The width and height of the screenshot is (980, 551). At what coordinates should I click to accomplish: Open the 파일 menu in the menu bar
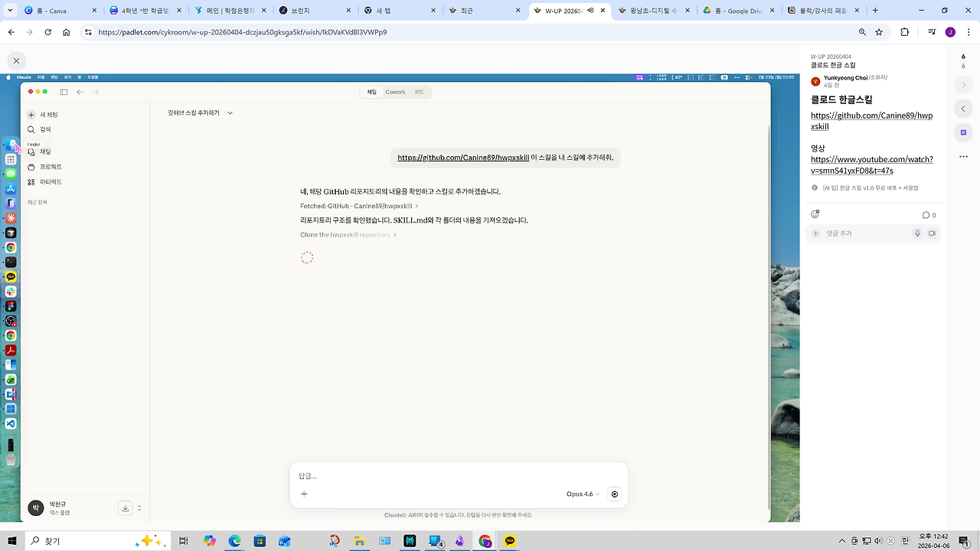tap(40, 77)
